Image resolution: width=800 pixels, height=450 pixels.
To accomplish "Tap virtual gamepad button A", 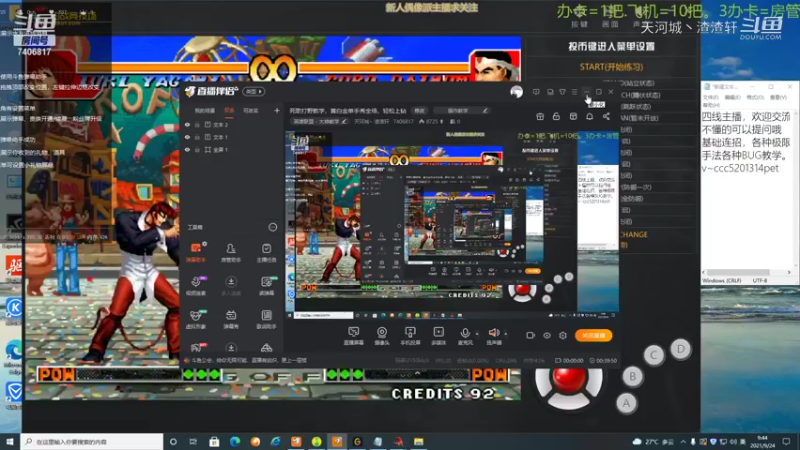I will (626, 403).
